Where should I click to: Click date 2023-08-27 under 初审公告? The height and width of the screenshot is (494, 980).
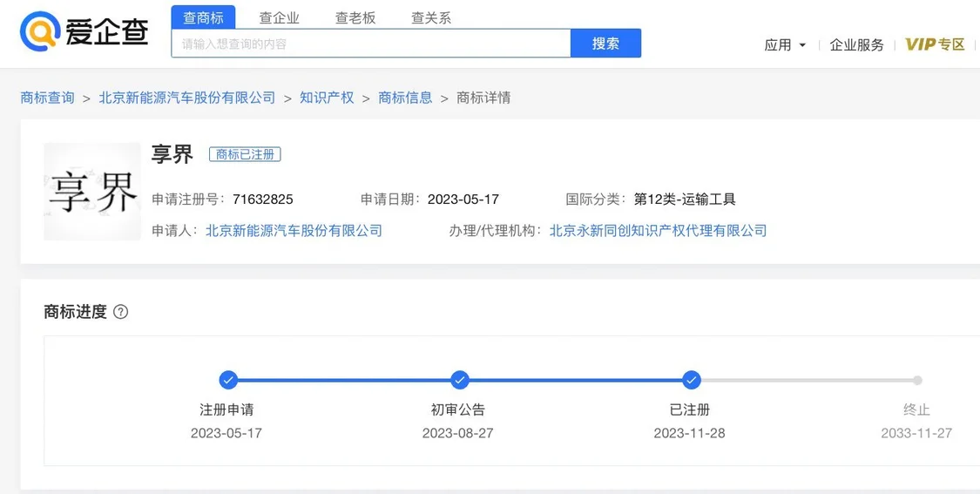point(457,433)
